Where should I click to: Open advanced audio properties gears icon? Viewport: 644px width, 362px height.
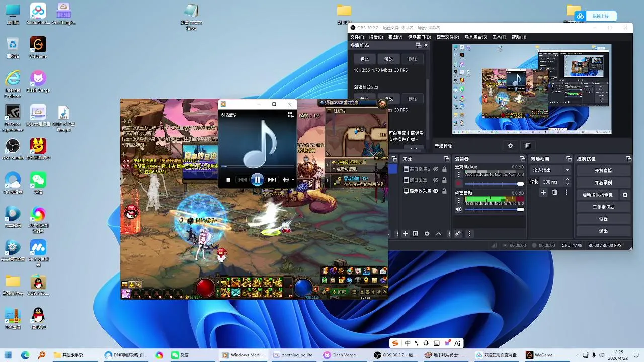pos(458,234)
